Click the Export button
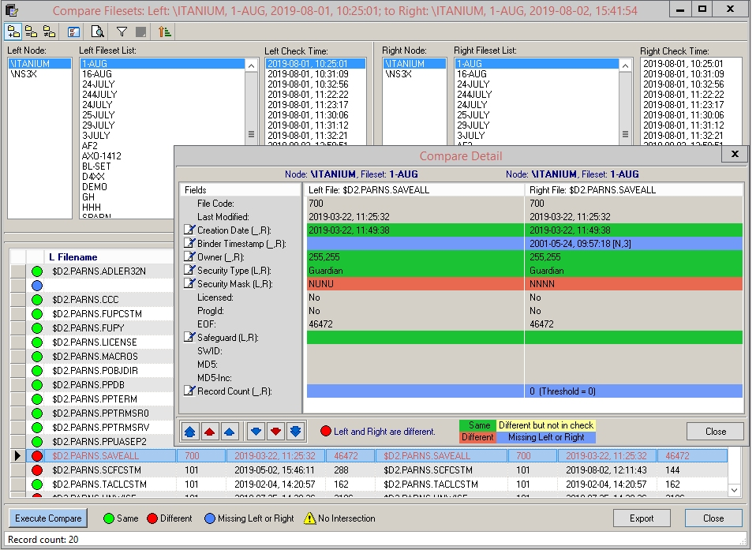This screenshot has width=756, height=550. pos(641,518)
